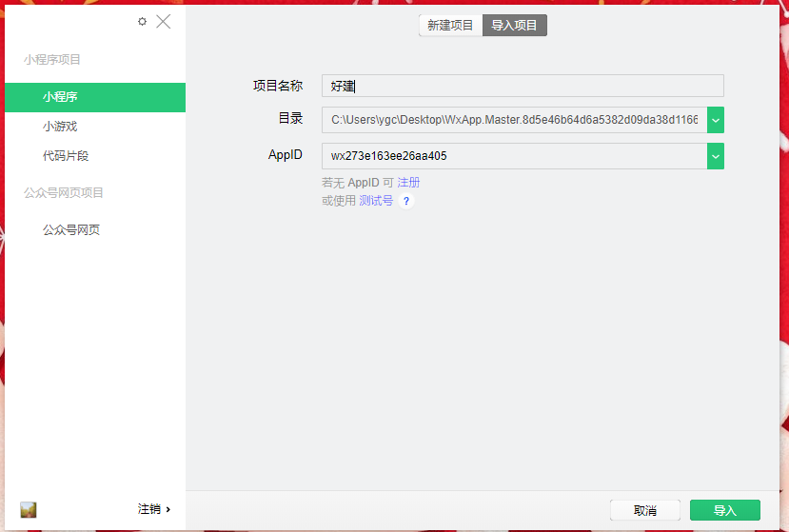Viewport: 789px width, 532px height.
Task: Click the 取消 button
Action: point(645,510)
